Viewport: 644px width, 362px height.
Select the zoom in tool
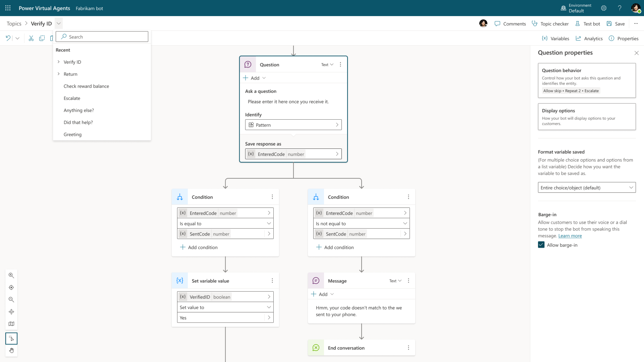11,275
